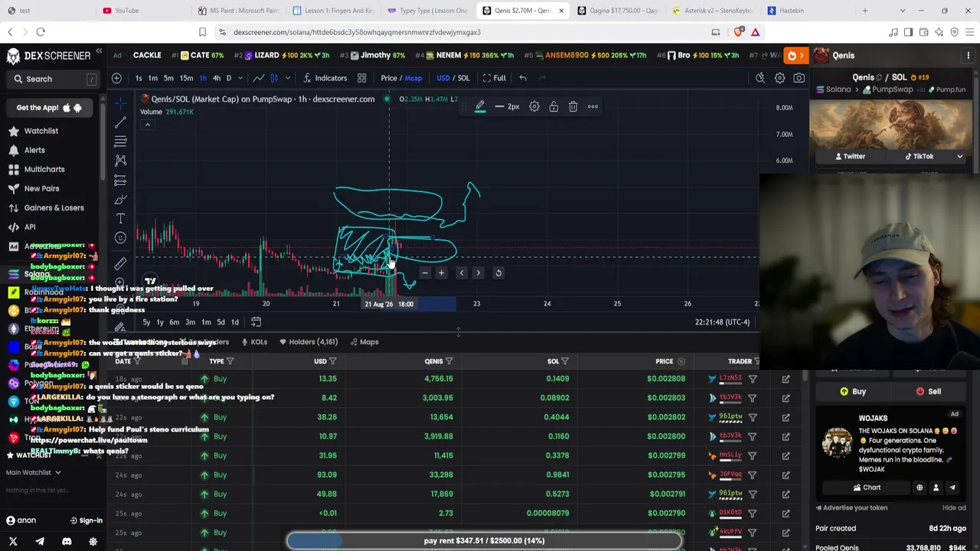The width and height of the screenshot is (980, 551).
Task: Take a chart snapshot with the camera icon
Action: (799, 78)
